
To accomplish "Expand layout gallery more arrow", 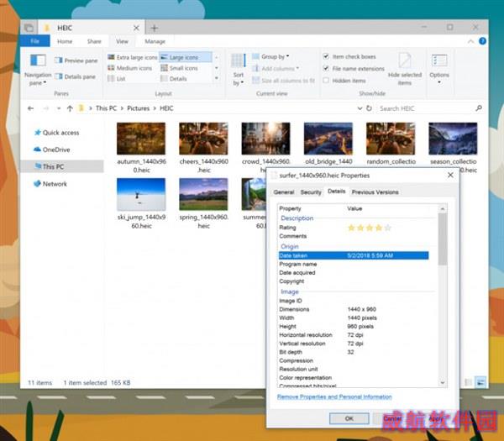I will (x=217, y=78).
